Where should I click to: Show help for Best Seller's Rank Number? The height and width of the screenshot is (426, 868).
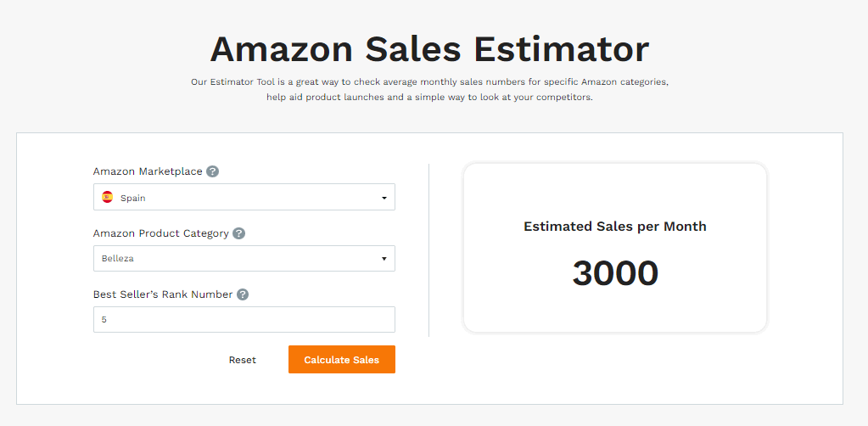click(243, 294)
